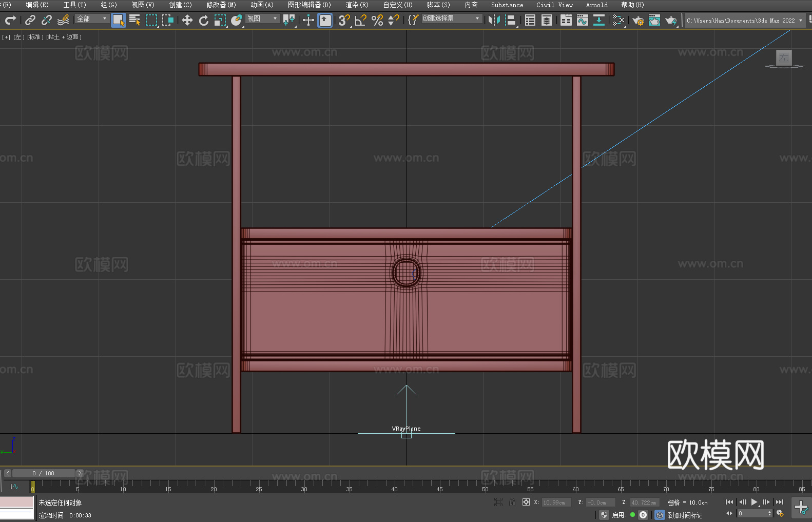Click the Rectangular Selection Region icon
This screenshot has height=522, width=812.
[x=151, y=20]
